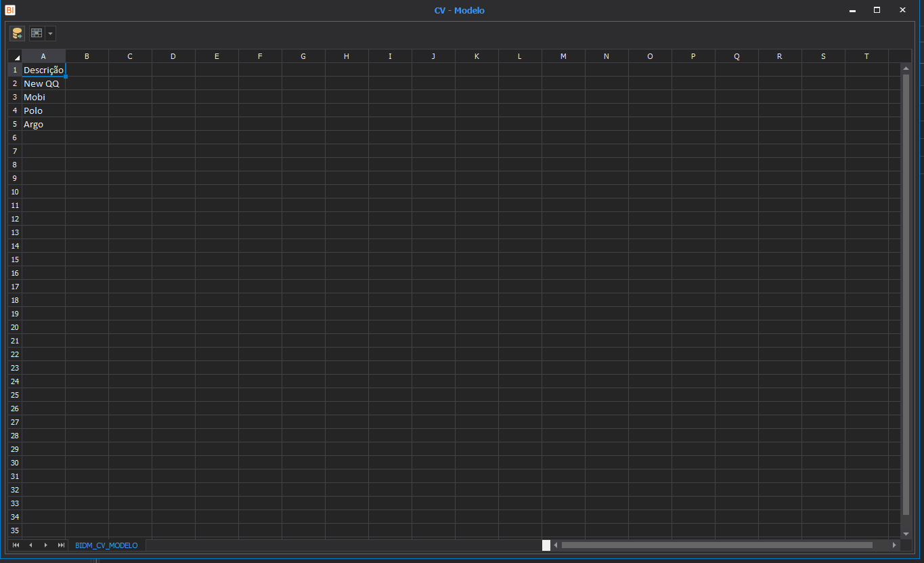The width and height of the screenshot is (924, 563).
Task: Select cell containing "New QQ"
Action: click(43, 83)
